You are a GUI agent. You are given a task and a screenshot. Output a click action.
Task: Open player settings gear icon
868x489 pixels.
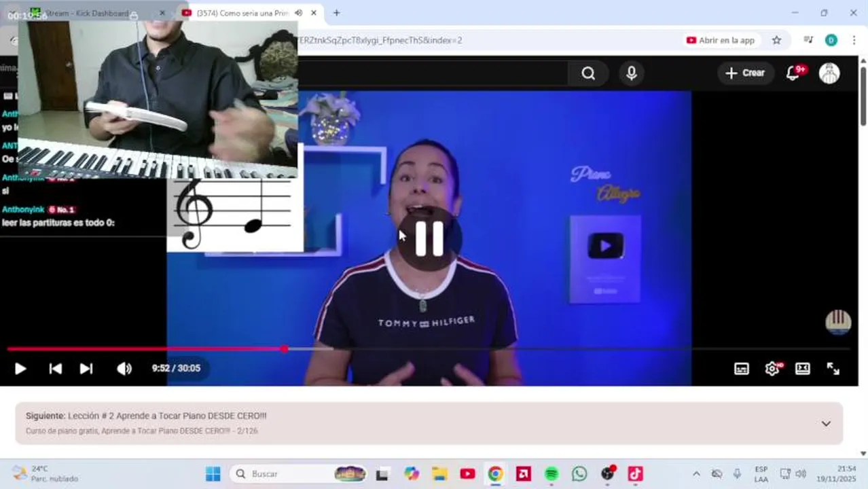772,368
